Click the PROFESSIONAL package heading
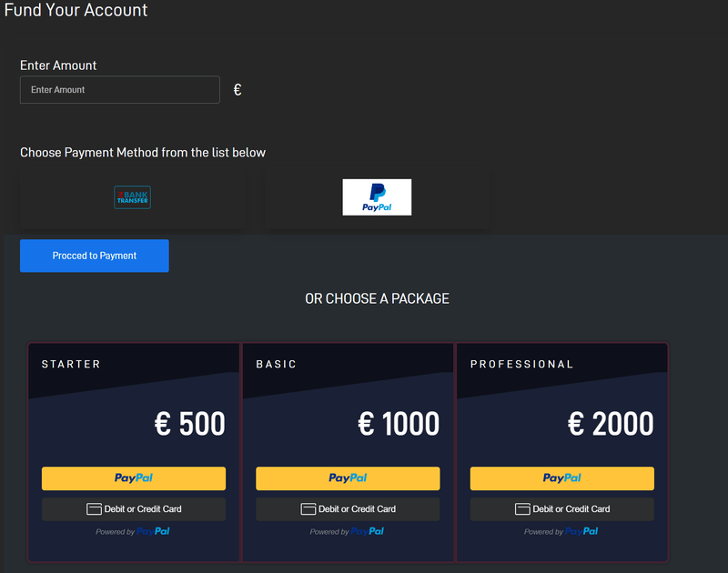Image resolution: width=728 pixels, height=573 pixels. pos(521,364)
